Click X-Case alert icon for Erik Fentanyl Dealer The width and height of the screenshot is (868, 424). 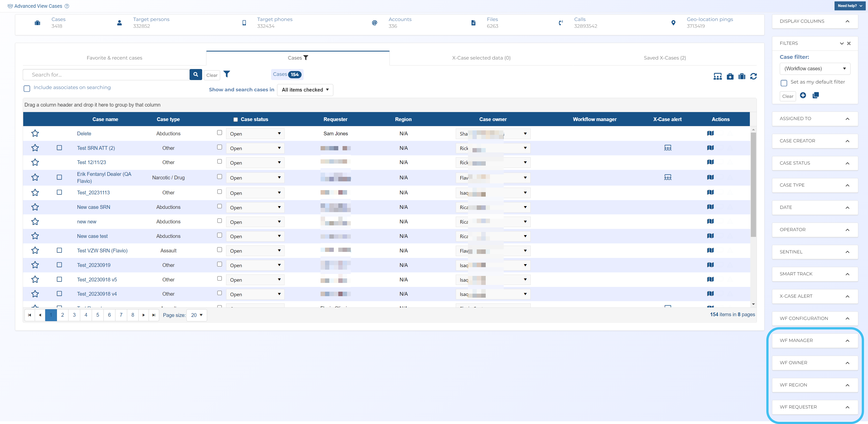(x=668, y=177)
